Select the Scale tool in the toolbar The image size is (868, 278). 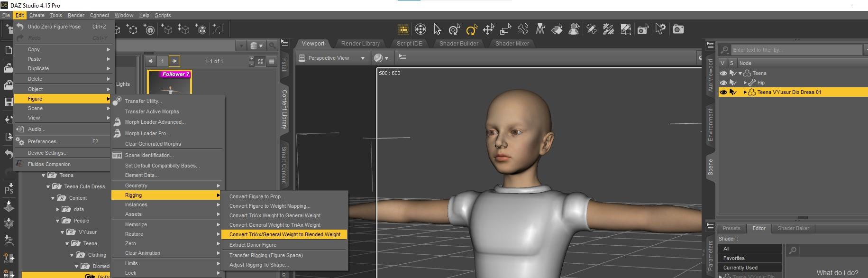pyautogui.click(x=505, y=30)
